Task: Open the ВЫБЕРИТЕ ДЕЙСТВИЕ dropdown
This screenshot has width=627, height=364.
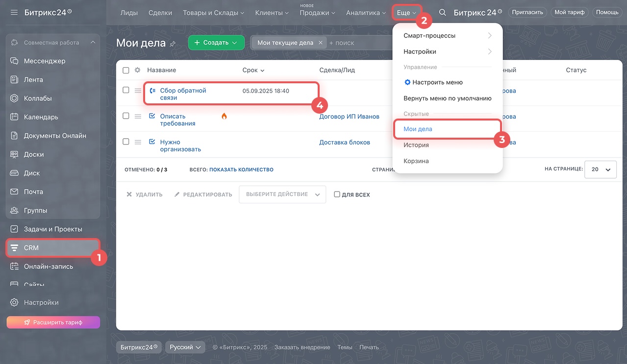Action: coord(282,194)
